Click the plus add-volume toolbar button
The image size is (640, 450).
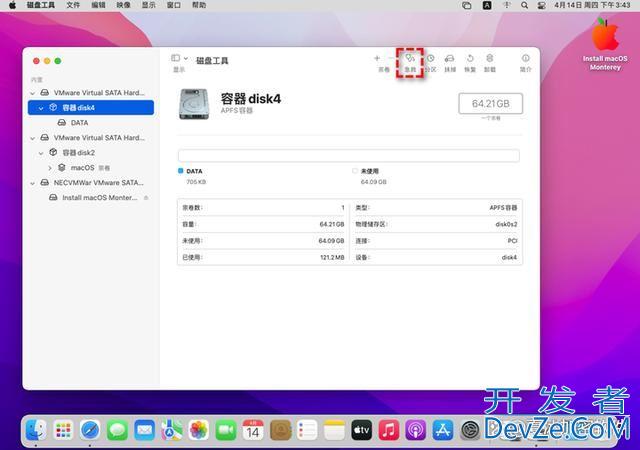(377, 58)
